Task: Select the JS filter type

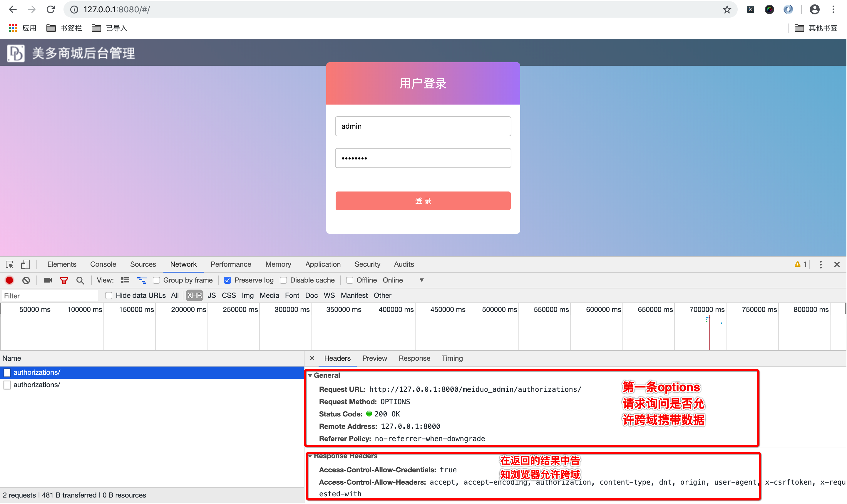Action: coord(211,295)
